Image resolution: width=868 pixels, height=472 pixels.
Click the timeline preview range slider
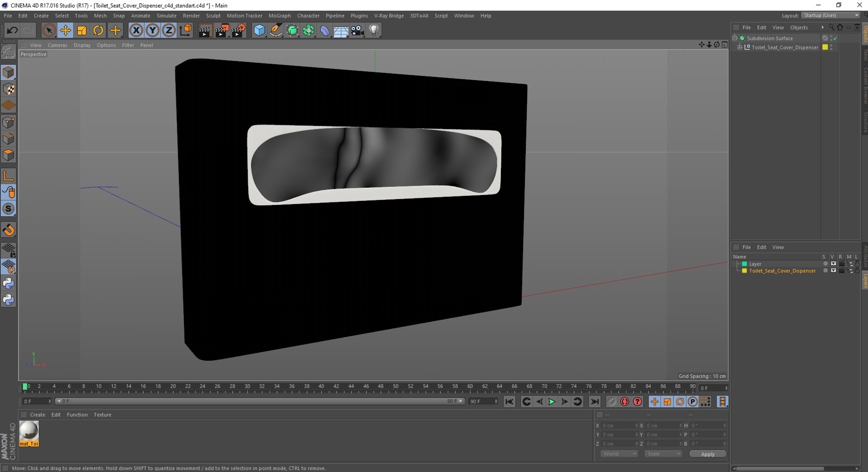tap(260, 401)
